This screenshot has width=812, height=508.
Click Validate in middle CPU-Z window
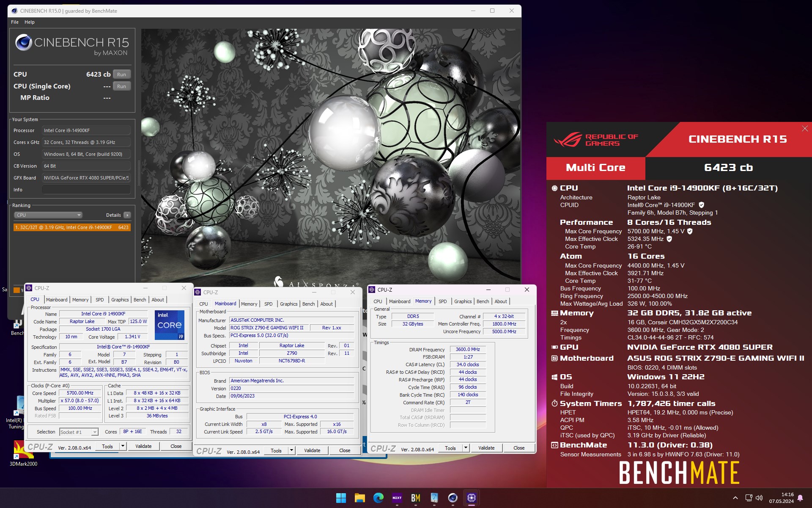pos(312,450)
